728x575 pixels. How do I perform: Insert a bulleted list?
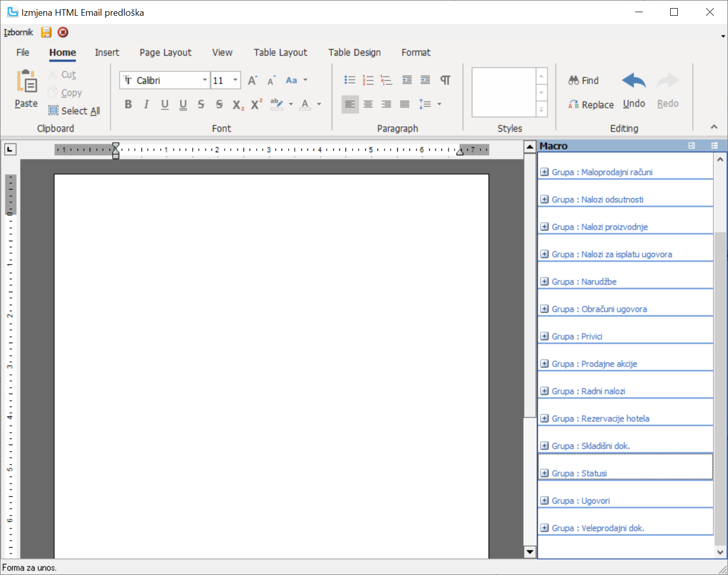tap(350, 80)
